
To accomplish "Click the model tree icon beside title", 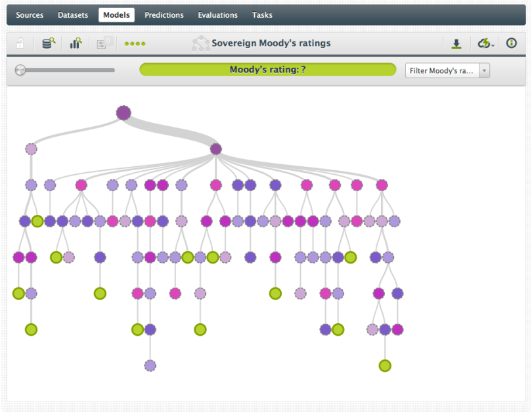I will [x=200, y=43].
